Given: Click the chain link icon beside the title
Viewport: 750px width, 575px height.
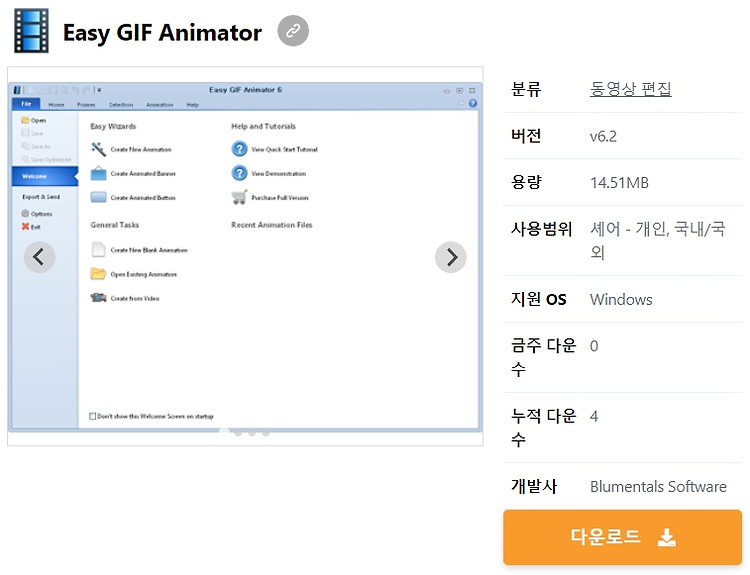Looking at the screenshot, I should point(293,31).
